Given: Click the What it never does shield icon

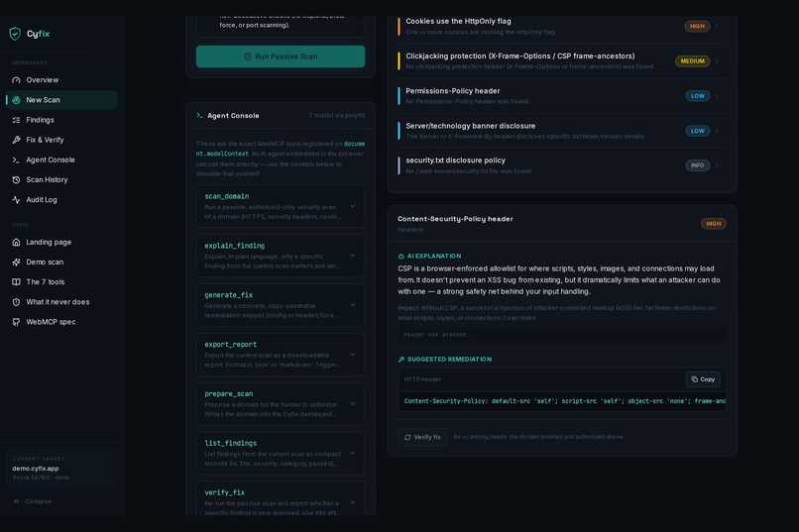Looking at the screenshot, I should tap(16, 302).
